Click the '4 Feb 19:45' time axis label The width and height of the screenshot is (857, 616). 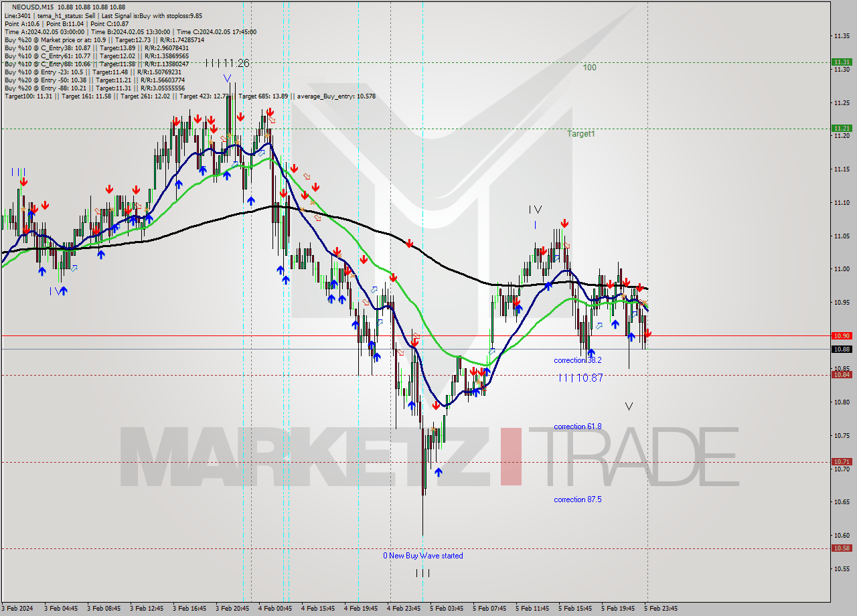click(x=361, y=609)
